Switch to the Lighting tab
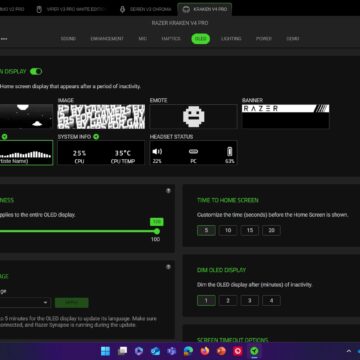This screenshot has width=360, height=360. [x=231, y=39]
